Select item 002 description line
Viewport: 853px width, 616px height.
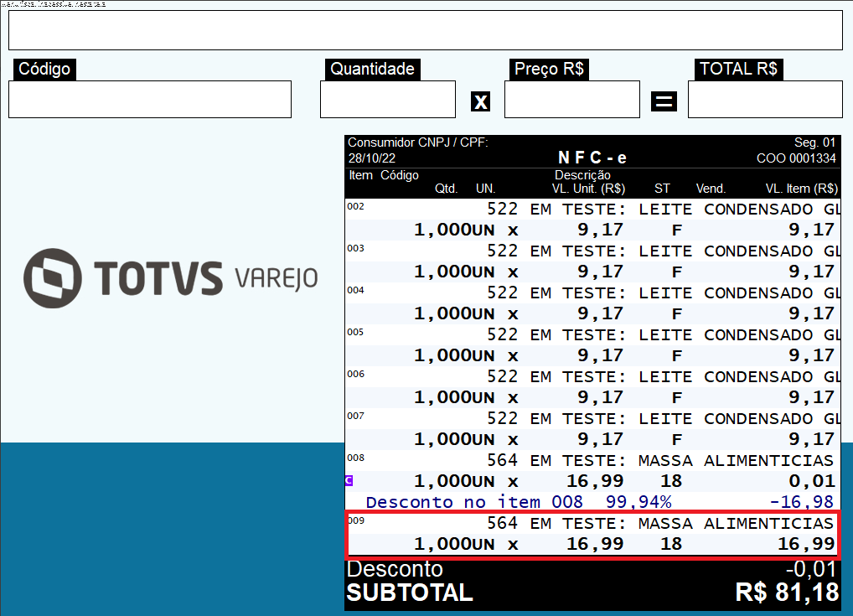[x=593, y=209]
